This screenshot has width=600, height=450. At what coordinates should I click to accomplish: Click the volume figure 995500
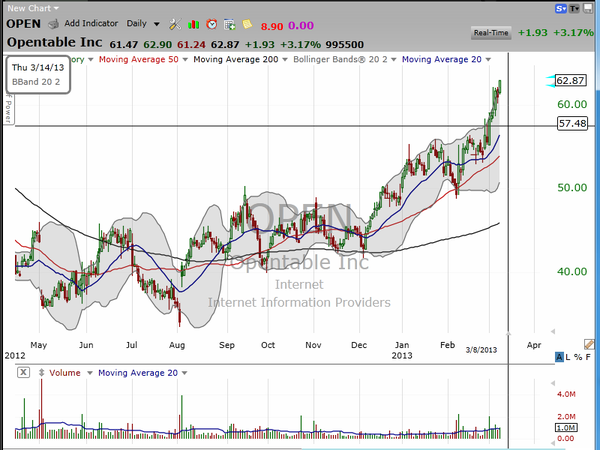coord(345,44)
